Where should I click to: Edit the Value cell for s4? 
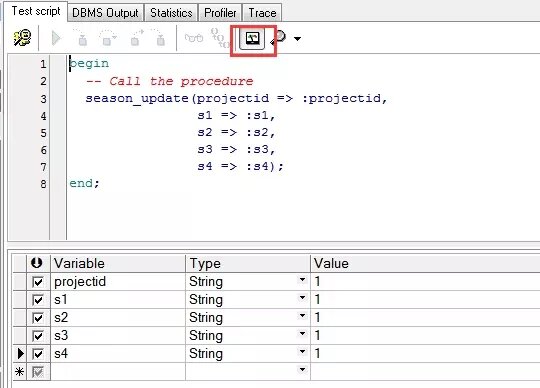425,354
